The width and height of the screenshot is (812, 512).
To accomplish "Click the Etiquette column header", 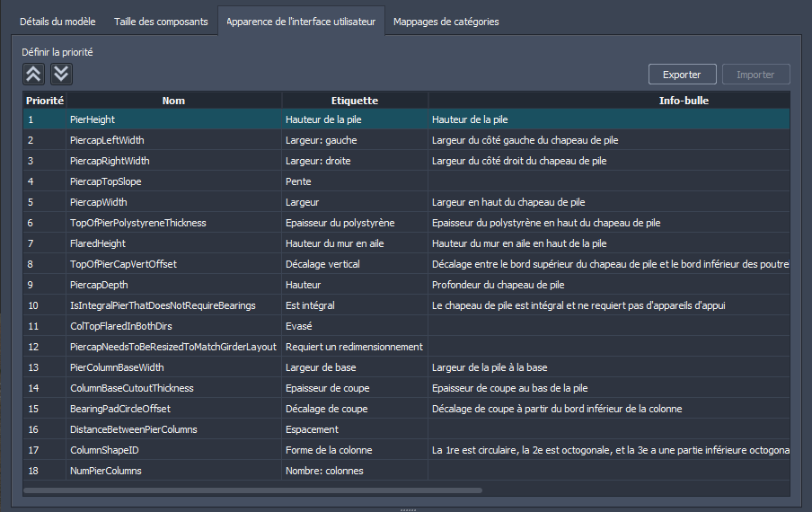I will (355, 101).
